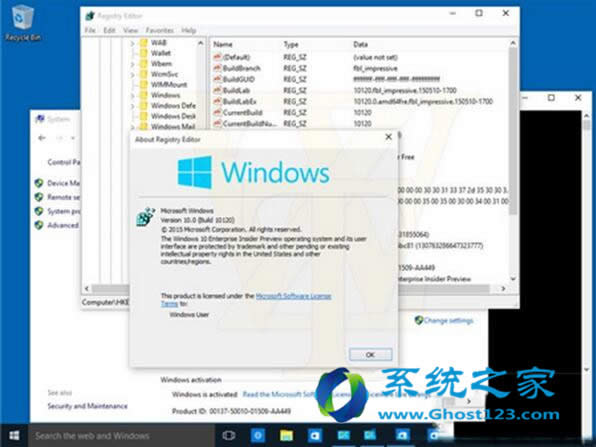The height and width of the screenshot is (447, 596).
Task: Click the Registry Editor icon in About dialog
Action: [x=146, y=217]
